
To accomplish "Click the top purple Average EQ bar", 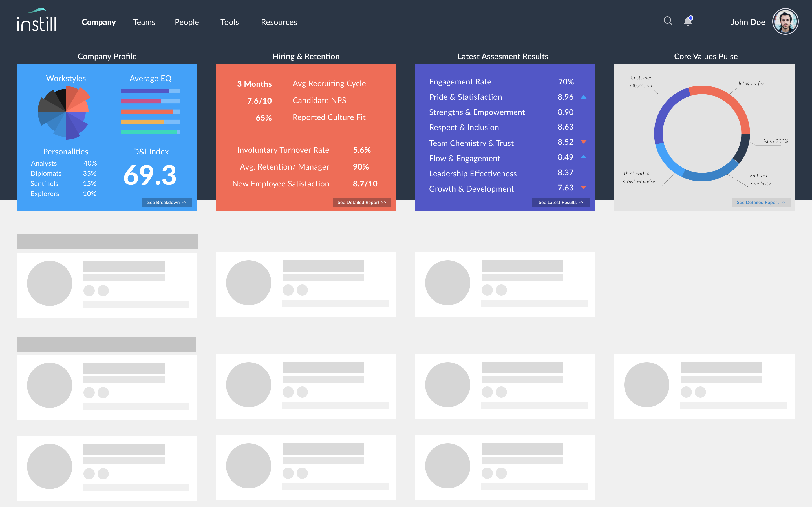I will (x=145, y=91).
